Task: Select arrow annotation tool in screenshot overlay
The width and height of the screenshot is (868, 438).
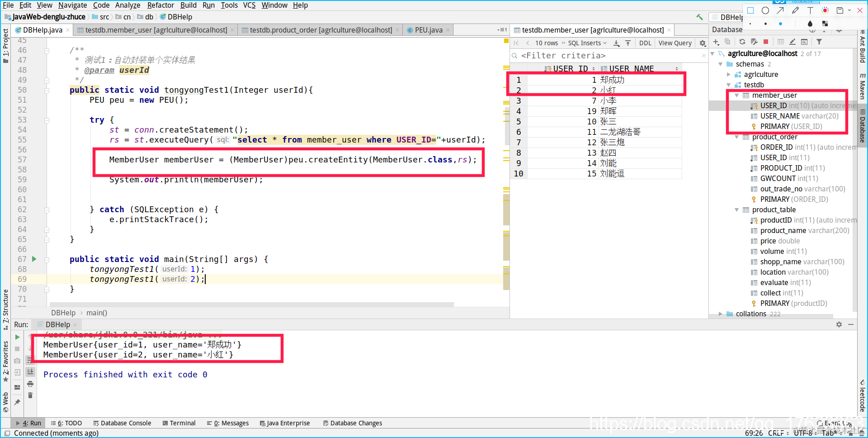Action: [x=780, y=10]
